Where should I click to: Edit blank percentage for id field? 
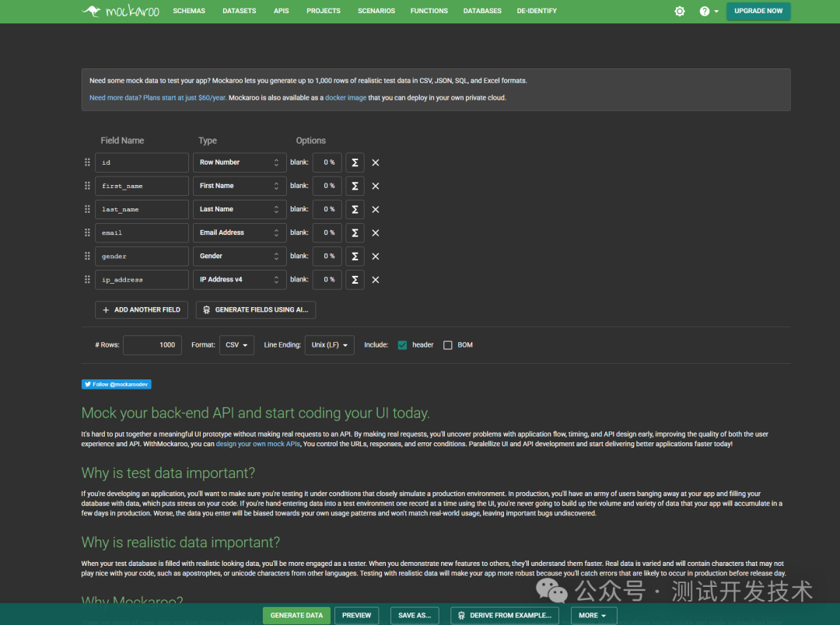327,162
